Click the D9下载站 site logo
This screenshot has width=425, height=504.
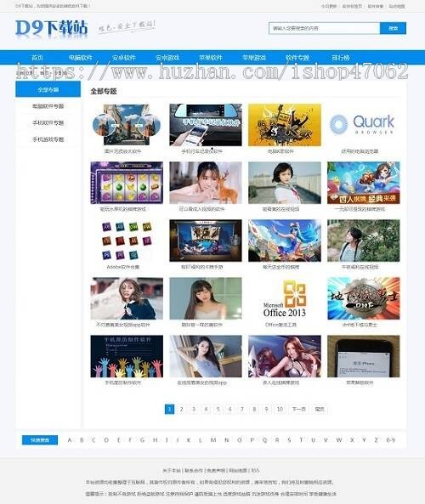(52, 28)
